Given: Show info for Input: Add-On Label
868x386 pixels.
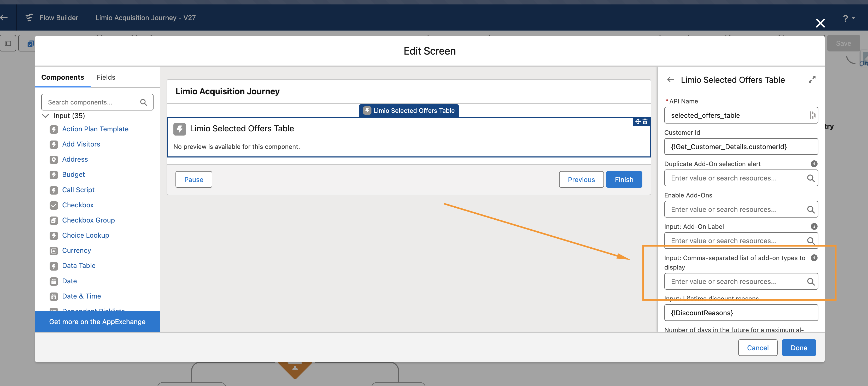Looking at the screenshot, I should (x=814, y=226).
